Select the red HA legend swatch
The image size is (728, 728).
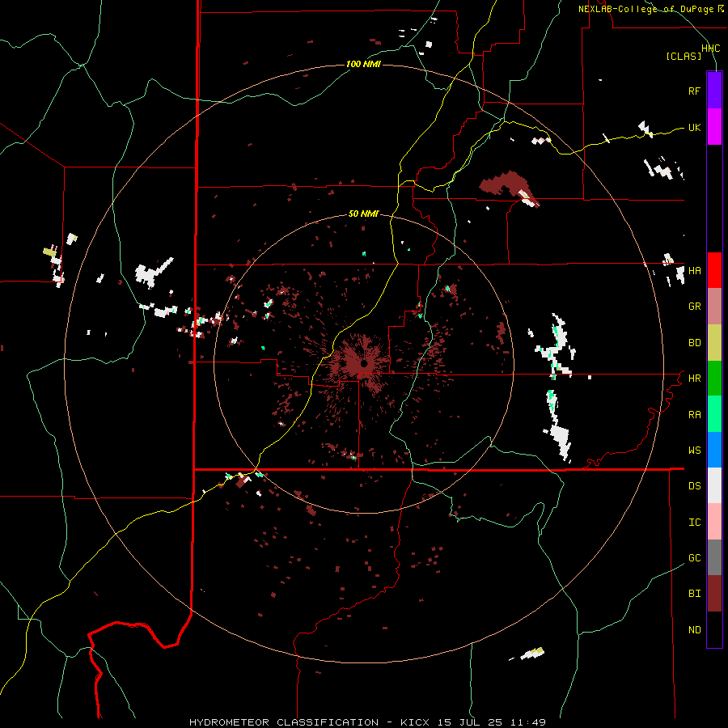click(x=714, y=270)
